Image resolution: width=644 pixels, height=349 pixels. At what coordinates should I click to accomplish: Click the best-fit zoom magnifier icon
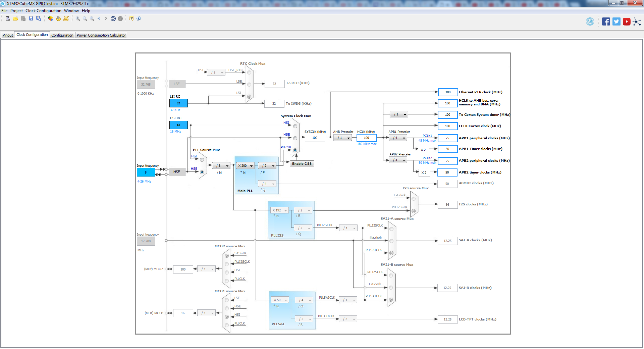click(x=85, y=19)
